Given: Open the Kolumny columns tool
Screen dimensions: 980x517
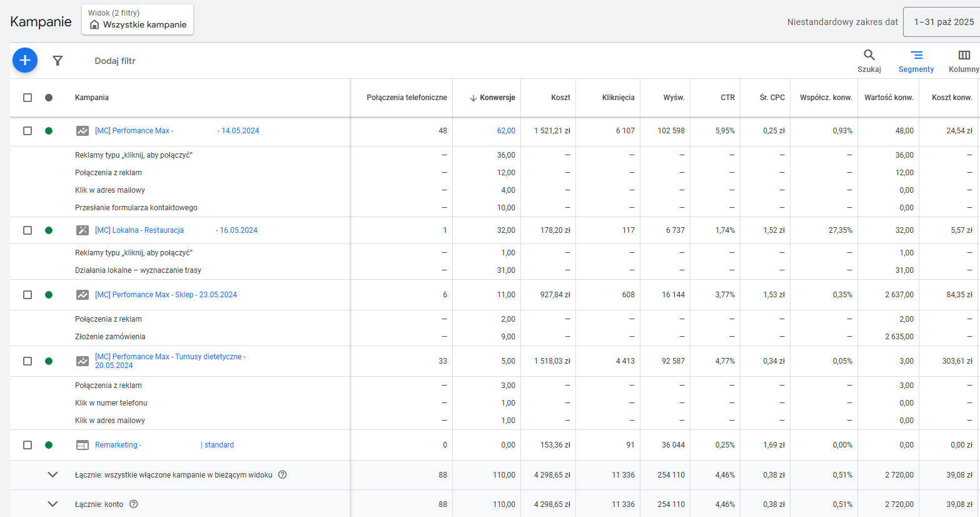Looking at the screenshot, I should point(964,61).
